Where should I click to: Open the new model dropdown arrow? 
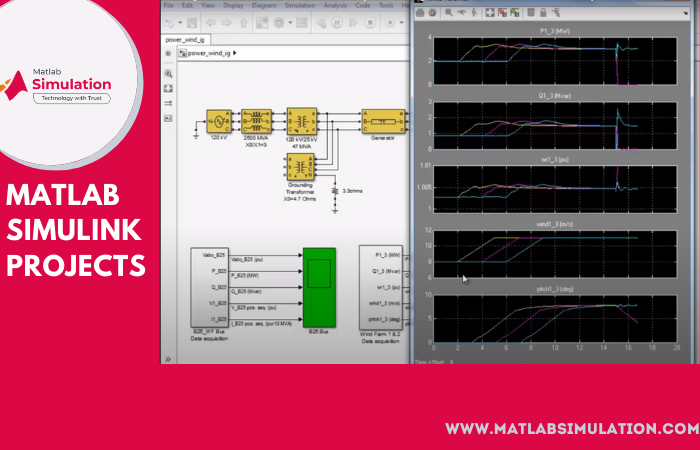click(180, 23)
